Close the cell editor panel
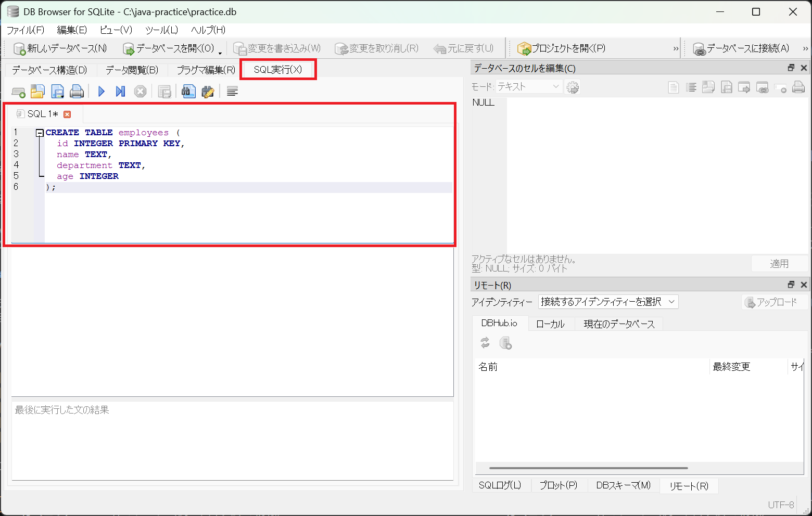 [804, 68]
